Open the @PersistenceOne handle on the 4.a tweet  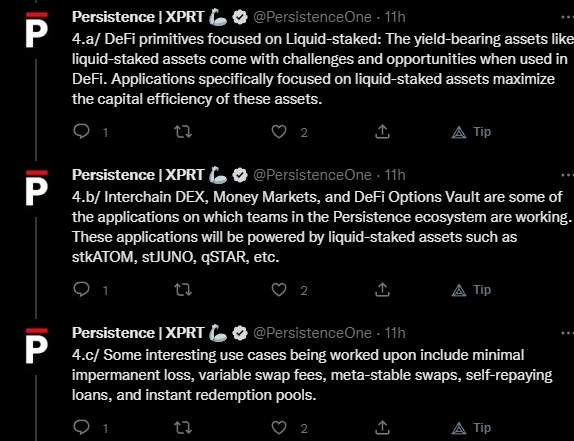312,17
